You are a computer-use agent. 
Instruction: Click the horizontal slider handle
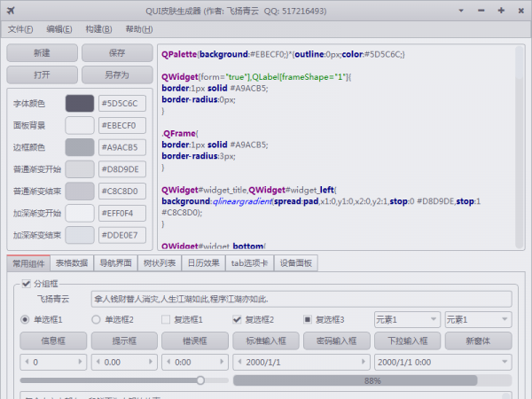coord(200,380)
